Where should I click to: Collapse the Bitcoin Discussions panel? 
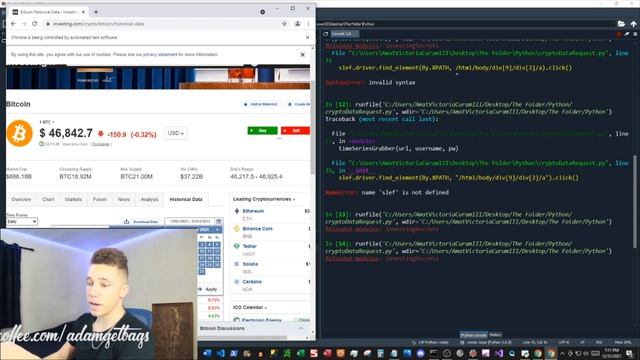tap(301, 328)
